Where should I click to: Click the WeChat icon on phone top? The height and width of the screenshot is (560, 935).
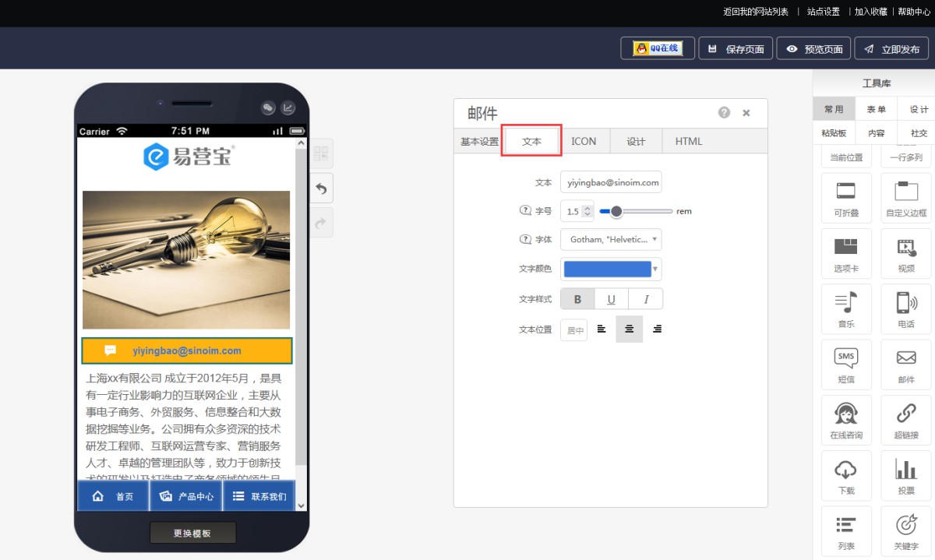tap(268, 108)
